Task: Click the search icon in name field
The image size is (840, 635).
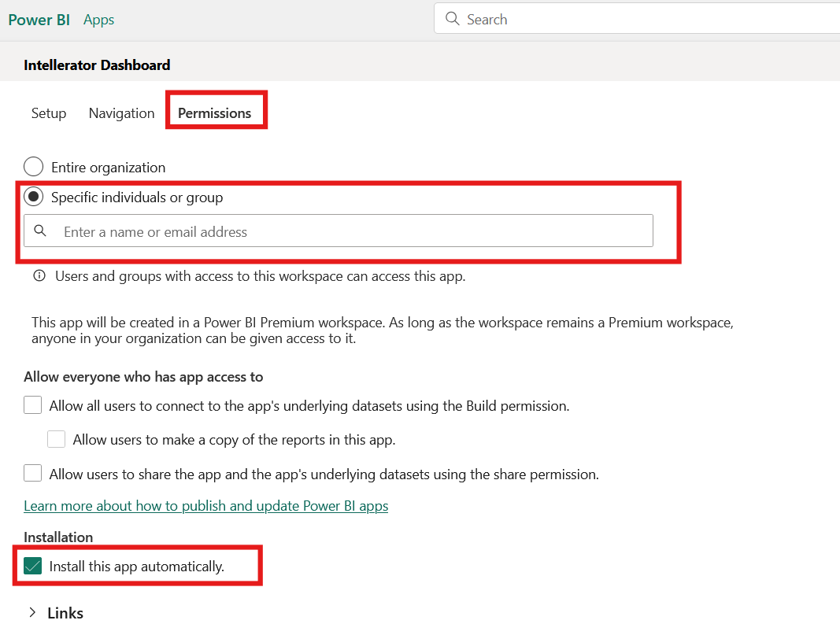Action: 40,231
